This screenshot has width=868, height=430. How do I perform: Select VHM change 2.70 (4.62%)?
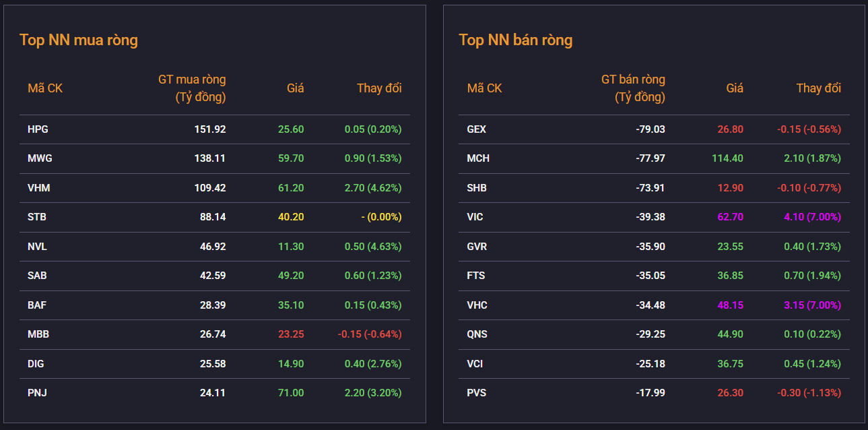pyautogui.click(x=373, y=188)
